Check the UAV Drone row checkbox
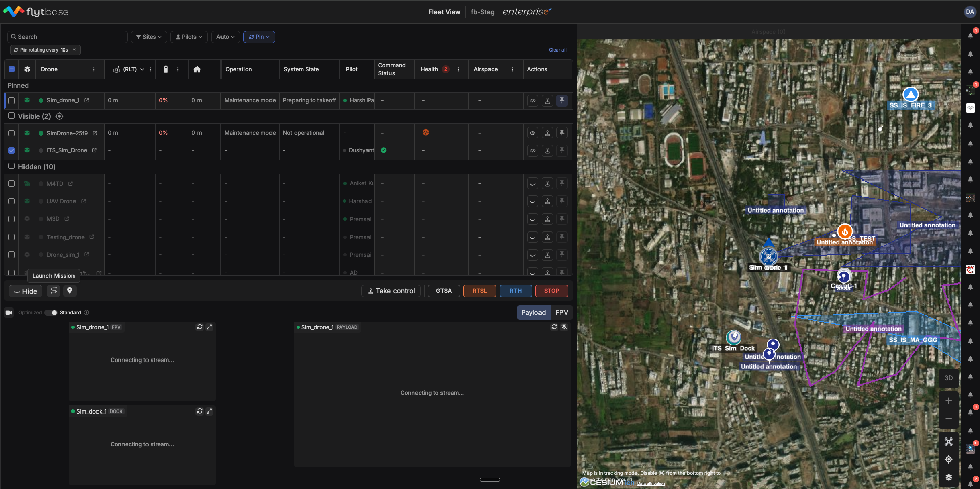This screenshot has height=489, width=980. click(12, 201)
